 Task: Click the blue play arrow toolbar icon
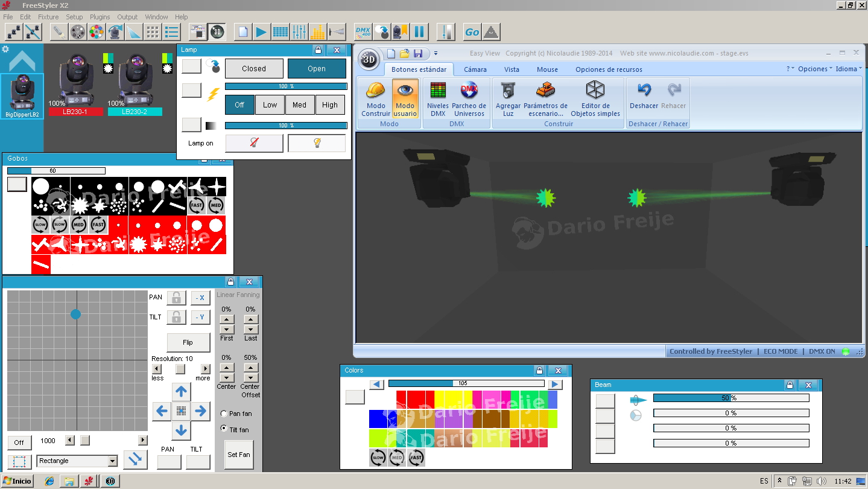click(x=261, y=31)
